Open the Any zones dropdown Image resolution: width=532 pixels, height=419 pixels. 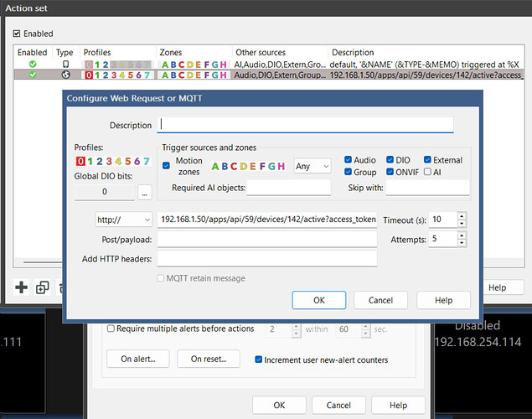point(312,166)
